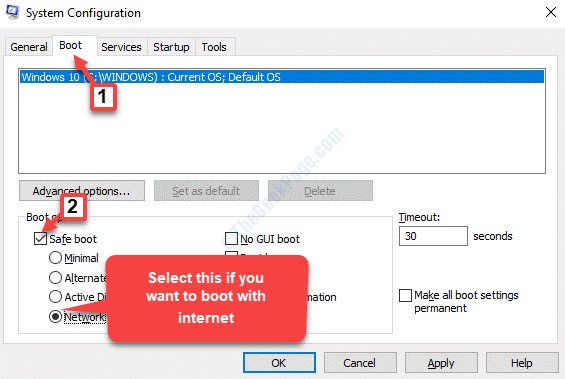This screenshot has height=379, width=565.
Task: Go to the Startup tab
Action: pos(171,47)
